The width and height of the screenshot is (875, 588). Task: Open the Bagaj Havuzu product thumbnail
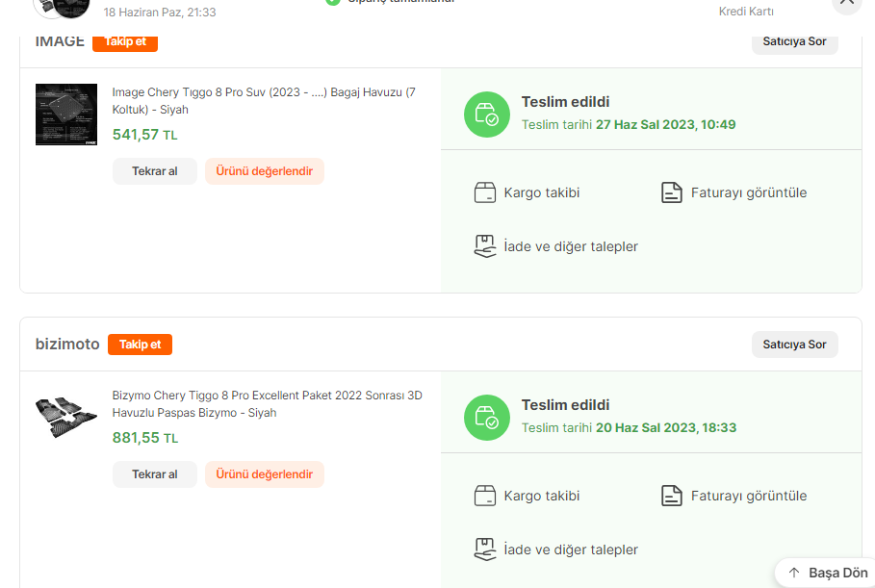[x=66, y=115]
